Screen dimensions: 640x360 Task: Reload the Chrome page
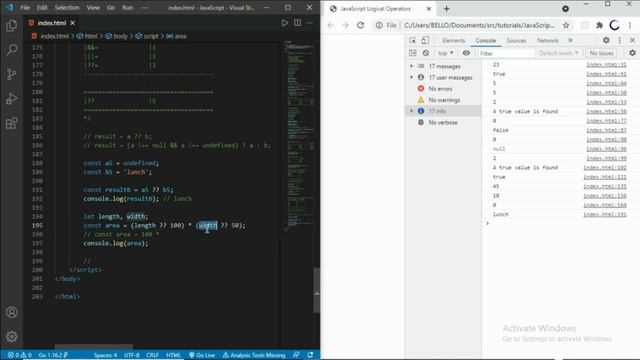point(360,25)
